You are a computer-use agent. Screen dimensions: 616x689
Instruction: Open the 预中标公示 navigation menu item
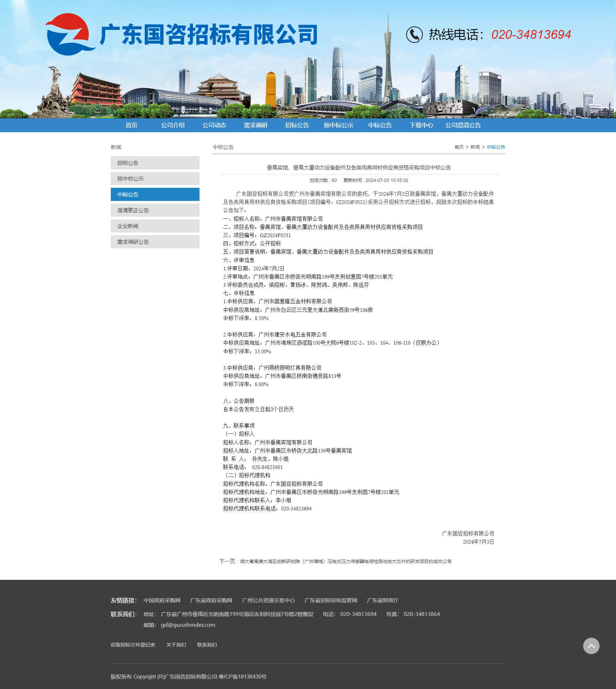tap(339, 125)
